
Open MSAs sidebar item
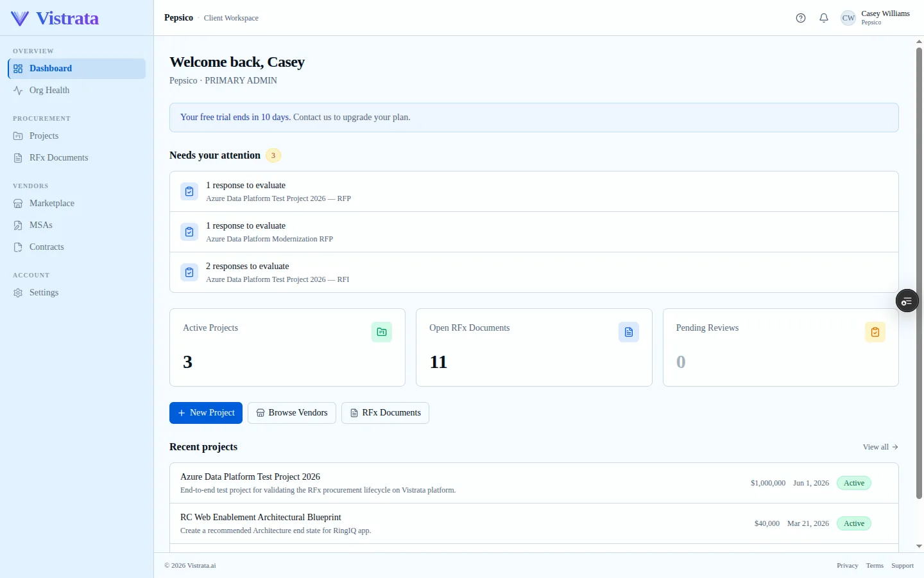(77, 225)
